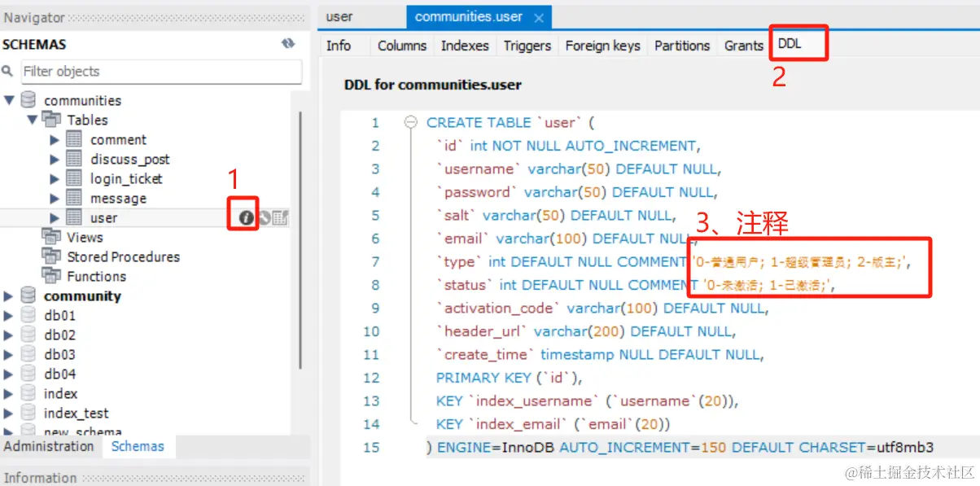The image size is (980, 486).
Task: Switch to the Administration tab
Action: point(49,446)
